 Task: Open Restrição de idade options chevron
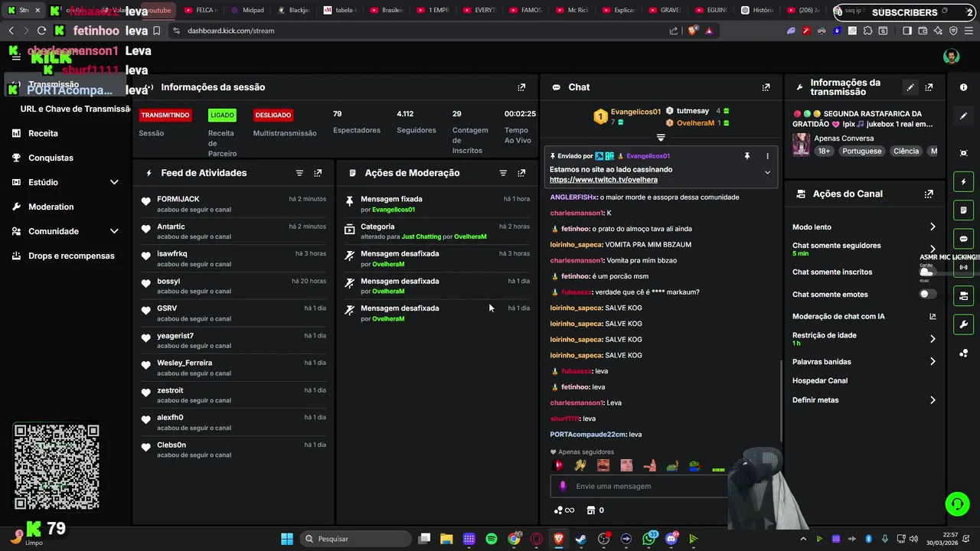[933, 339]
